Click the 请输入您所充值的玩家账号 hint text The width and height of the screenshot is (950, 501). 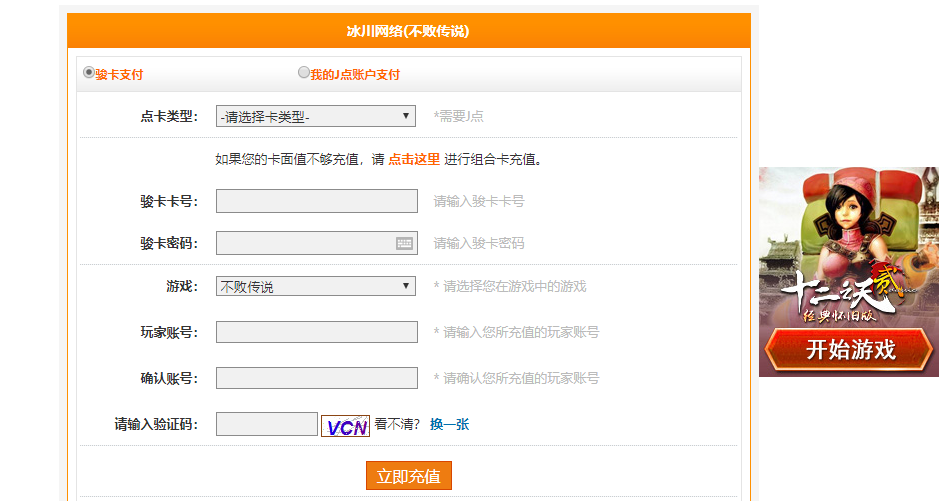(x=516, y=332)
